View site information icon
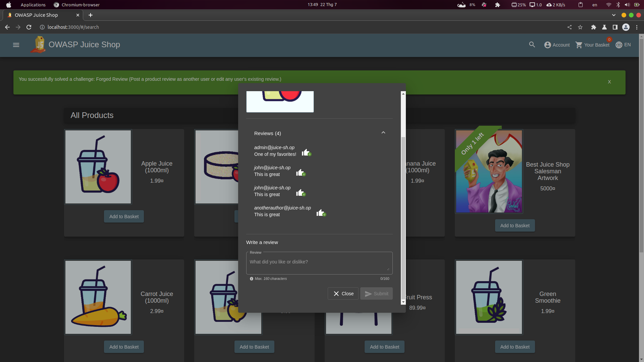Viewport: 644px width, 362px height. coord(42,27)
